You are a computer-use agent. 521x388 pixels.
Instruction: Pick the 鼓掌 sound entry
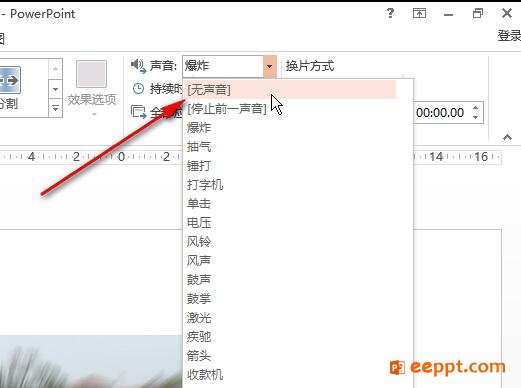point(289,299)
